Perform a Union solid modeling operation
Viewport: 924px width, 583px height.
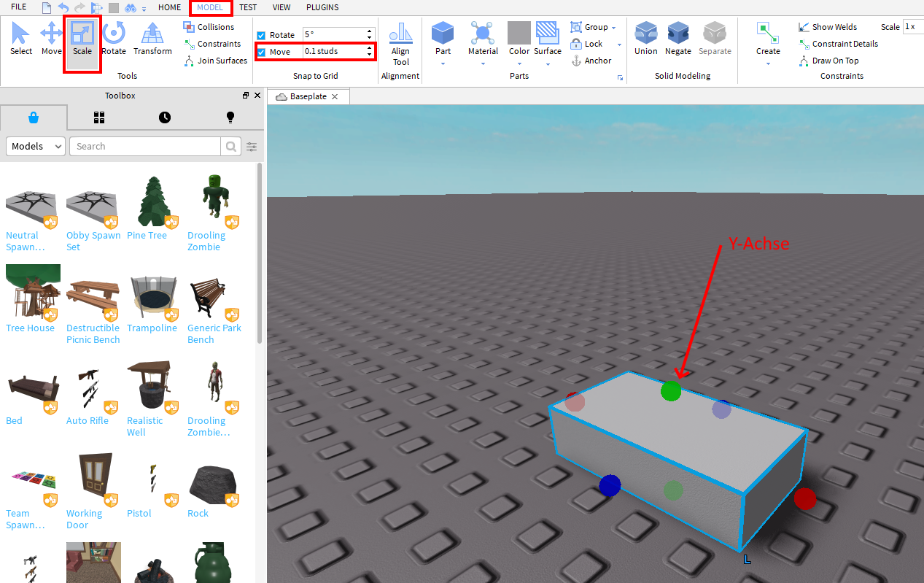(645, 40)
